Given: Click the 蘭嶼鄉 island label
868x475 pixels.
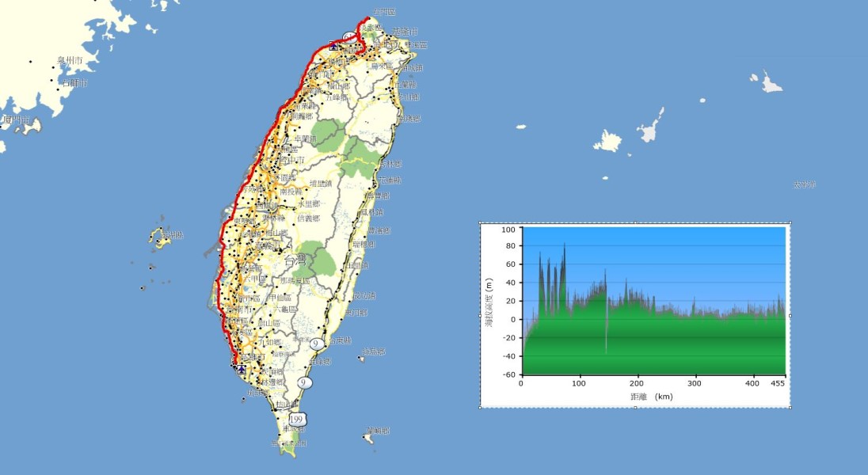Looking at the screenshot, I should (x=378, y=431).
